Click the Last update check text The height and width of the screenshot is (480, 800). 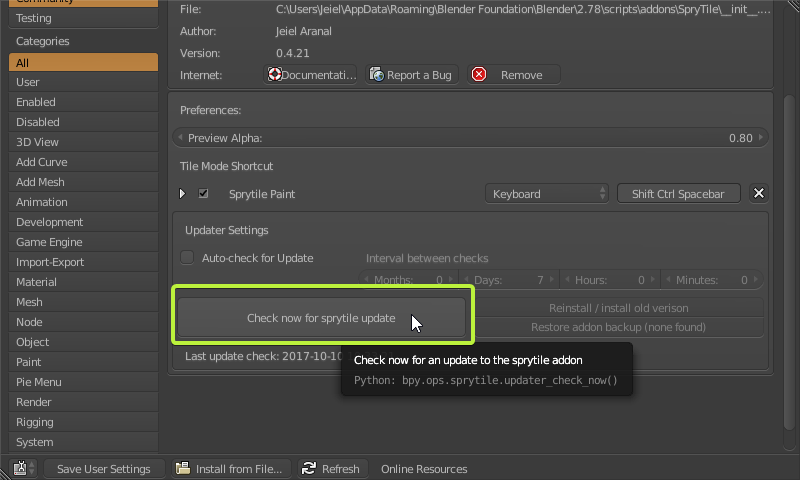pyautogui.click(x=263, y=356)
